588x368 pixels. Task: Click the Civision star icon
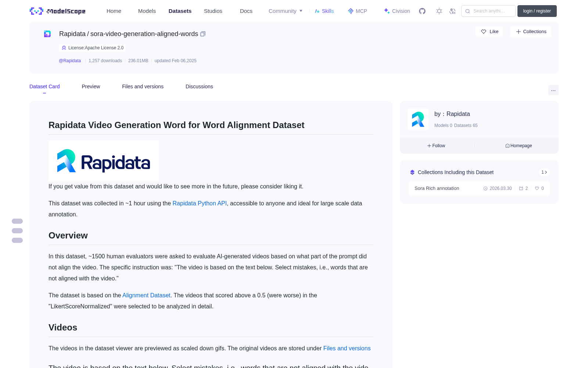(x=387, y=11)
